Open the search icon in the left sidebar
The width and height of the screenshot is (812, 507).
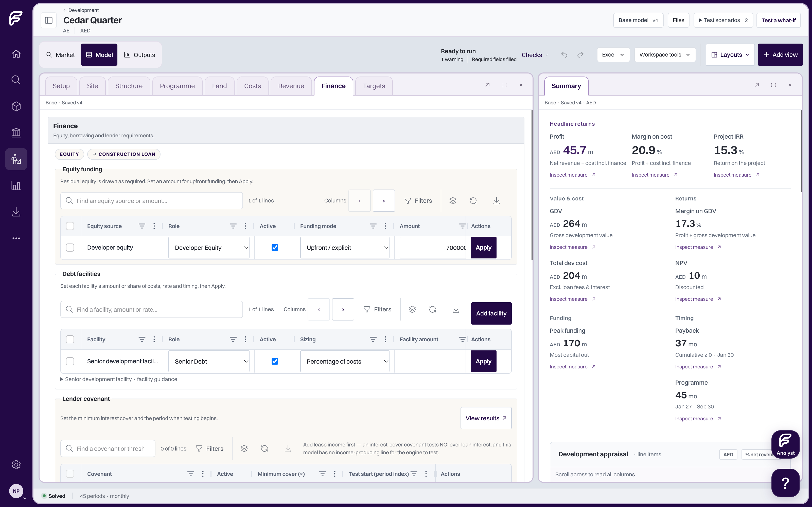click(x=16, y=80)
